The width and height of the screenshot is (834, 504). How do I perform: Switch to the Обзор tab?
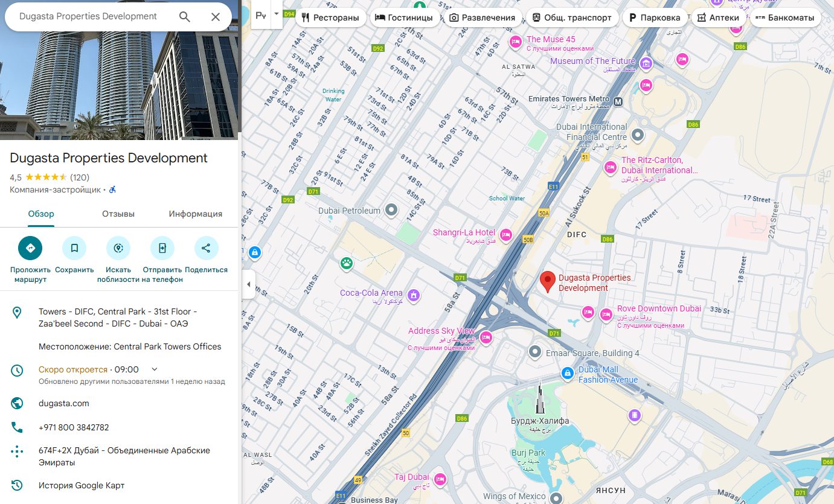pyautogui.click(x=41, y=214)
